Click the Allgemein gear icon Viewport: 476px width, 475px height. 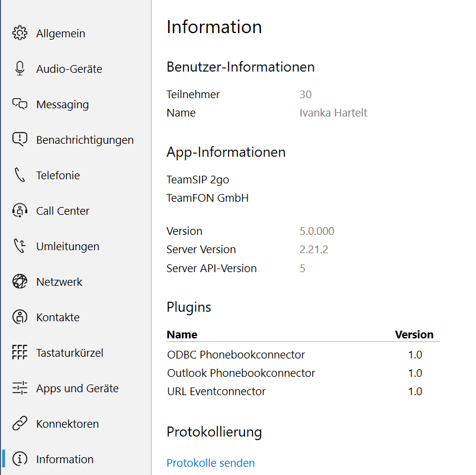(x=20, y=33)
